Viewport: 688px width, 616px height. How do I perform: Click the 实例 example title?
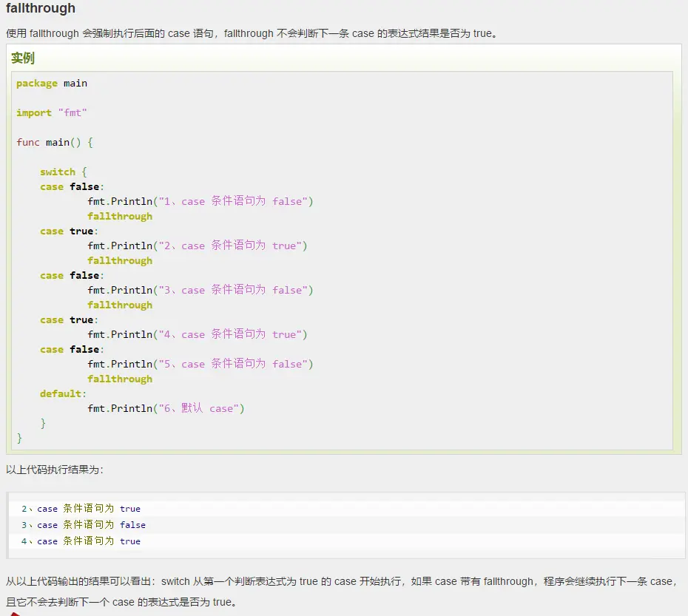pyautogui.click(x=23, y=58)
